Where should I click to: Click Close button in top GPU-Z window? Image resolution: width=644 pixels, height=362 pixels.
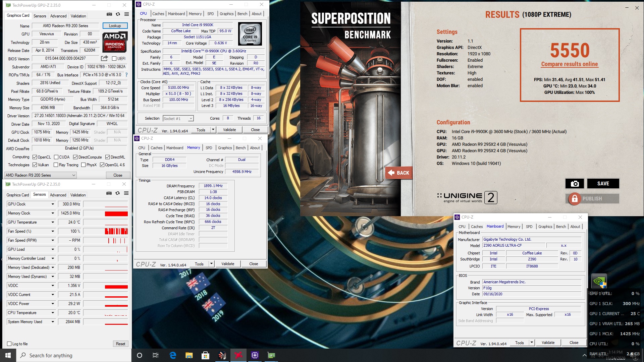(118, 175)
